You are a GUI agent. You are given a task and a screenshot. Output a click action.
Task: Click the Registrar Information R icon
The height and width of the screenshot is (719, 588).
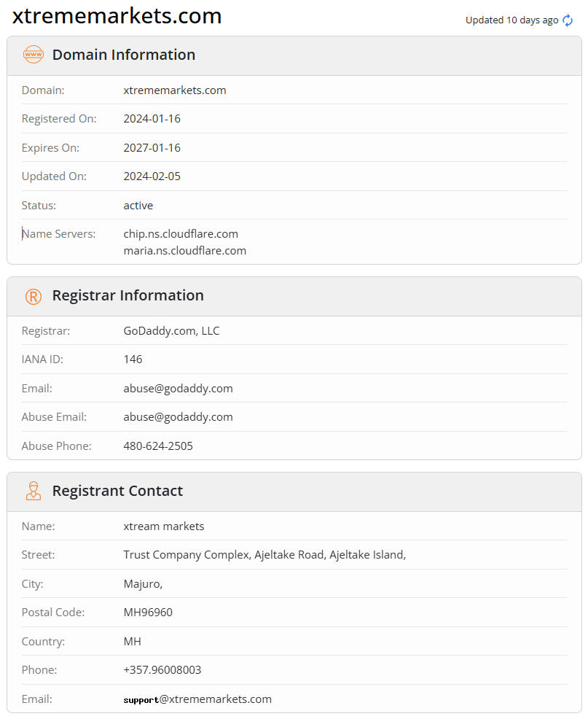(34, 296)
